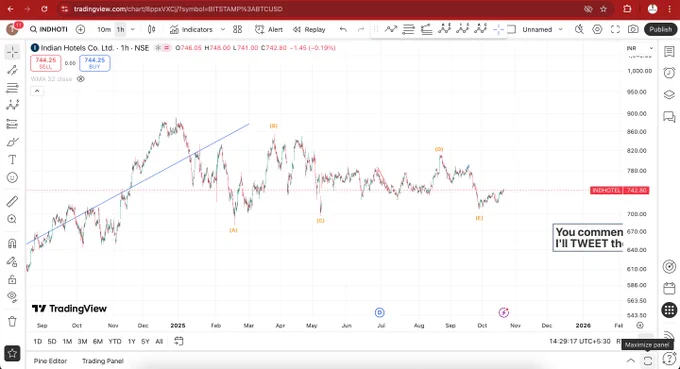The image size is (680, 369).
Task: Select the 1h interval
Action: 121,29
